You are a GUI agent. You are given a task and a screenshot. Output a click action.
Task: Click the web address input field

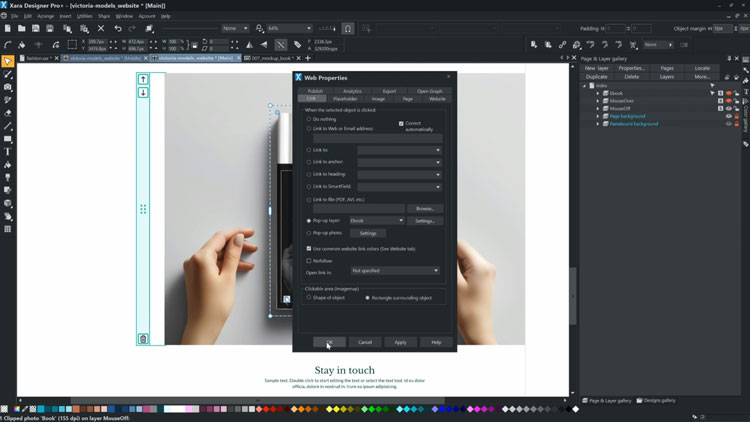377,139
